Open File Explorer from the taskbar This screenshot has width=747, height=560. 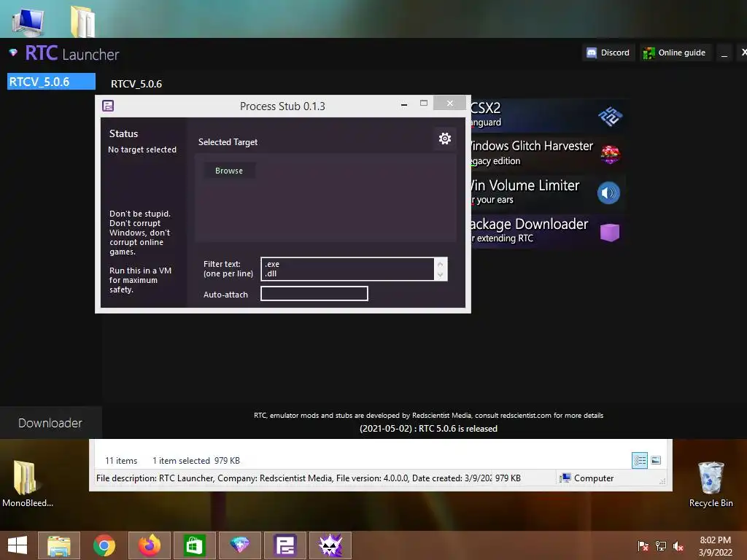[x=58, y=545]
